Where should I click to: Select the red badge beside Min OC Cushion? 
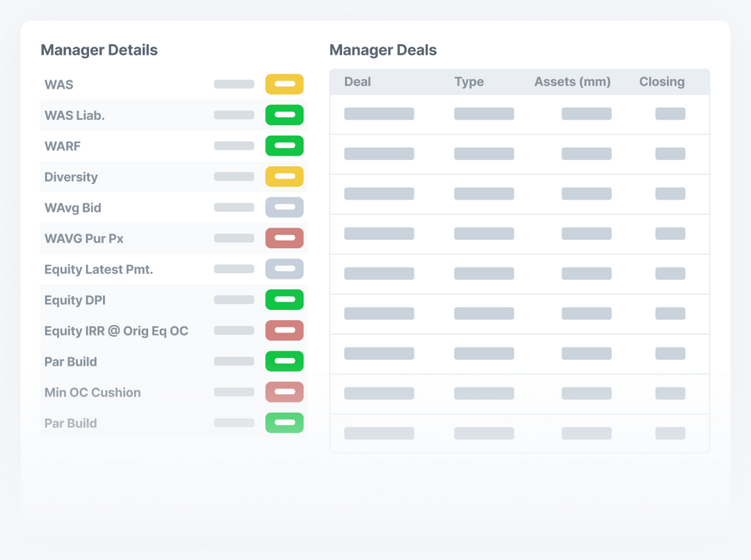pos(284,392)
